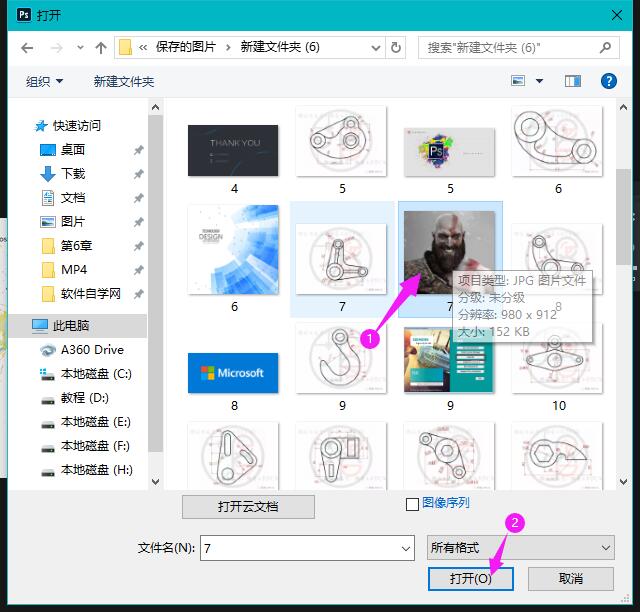Close the 打开 dialog
The height and width of the screenshot is (612, 640).
point(617,15)
